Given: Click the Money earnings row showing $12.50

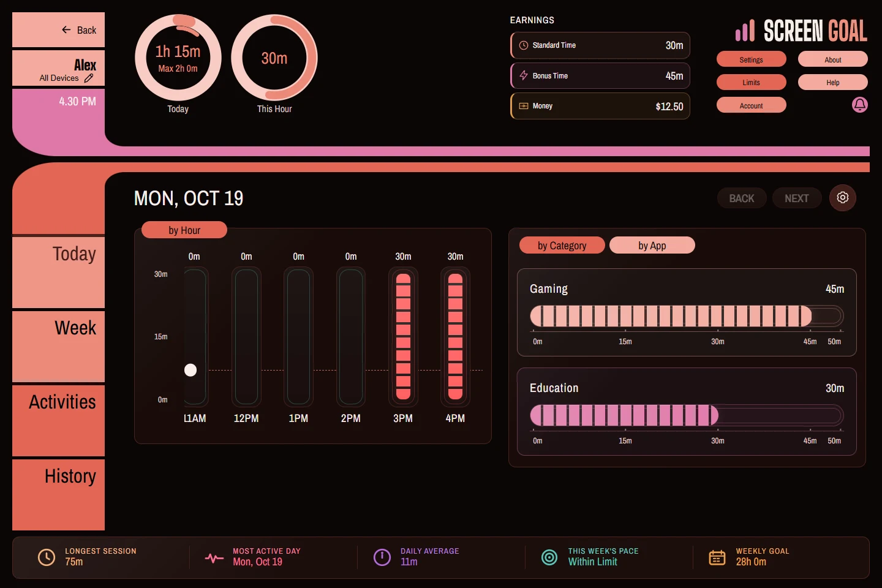Looking at the screenshot, I should point(600,106).
